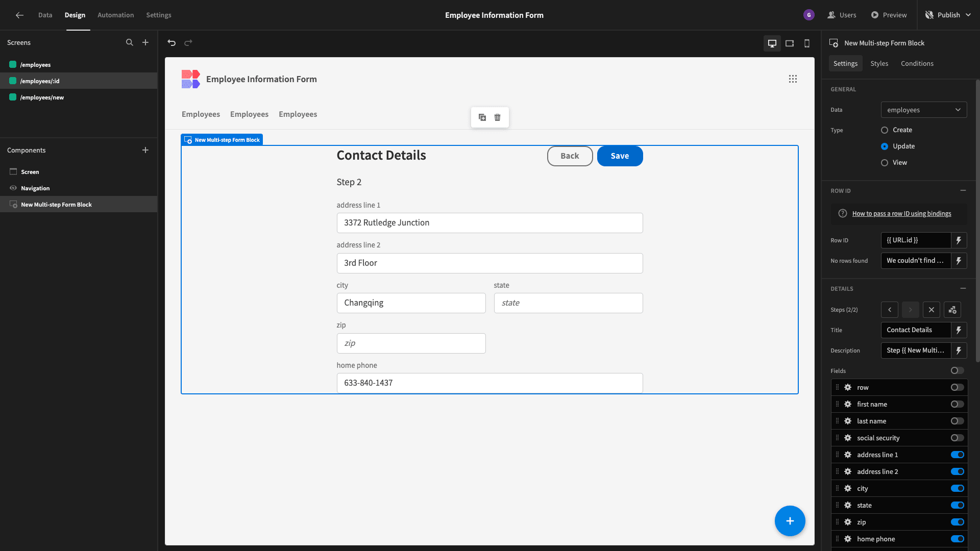Open settings gear for city field
Viewport: 980px width, 551px height.
[x=848, y=488]
